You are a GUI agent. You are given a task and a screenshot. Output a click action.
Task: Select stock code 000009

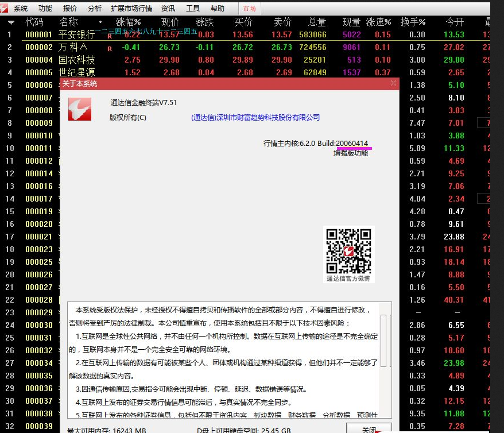pos(39,123)
